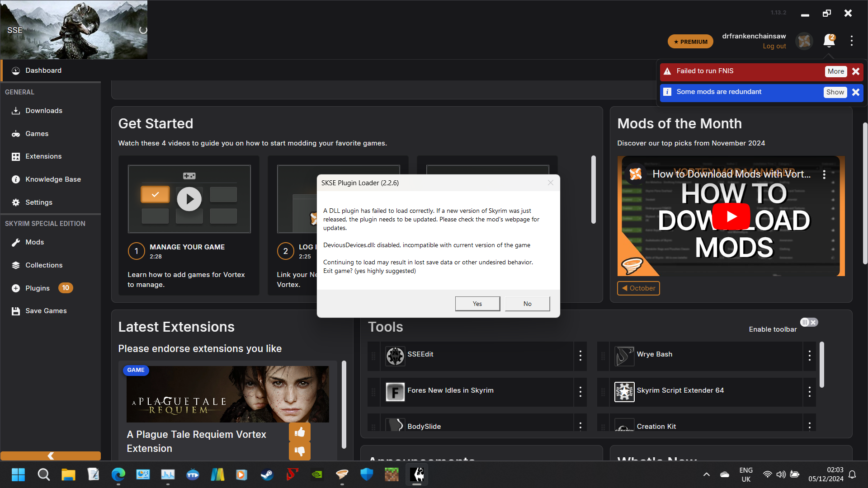Launch Vortex from the taskbar
The width and height of the screenshot is (868, 488).
(x=416, y=474)
